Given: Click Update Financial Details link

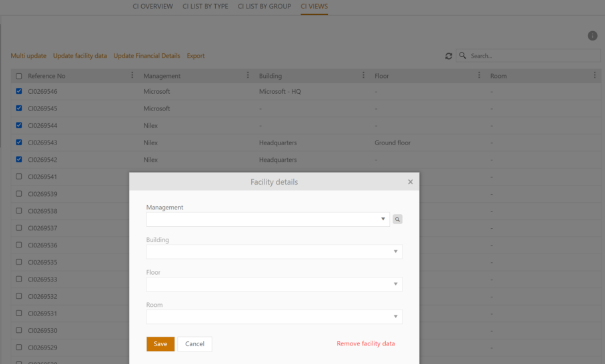Looking at the screenshot, I should click(x=147, y=56).
